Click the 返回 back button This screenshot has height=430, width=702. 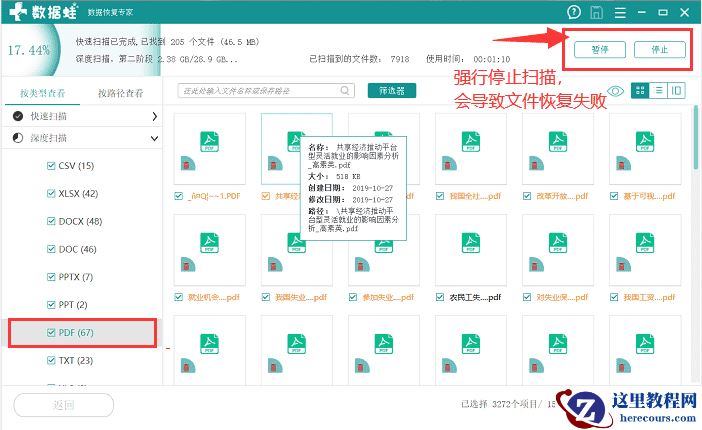64,405
